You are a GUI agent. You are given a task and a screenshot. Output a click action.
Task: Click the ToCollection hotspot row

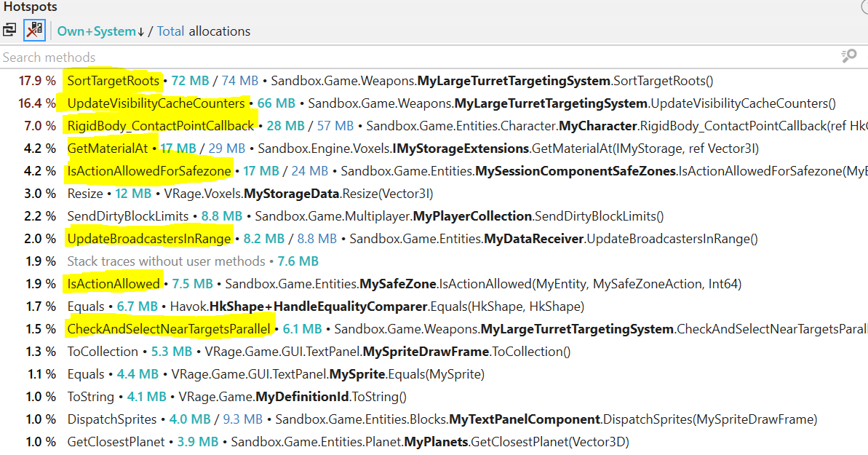103,352
